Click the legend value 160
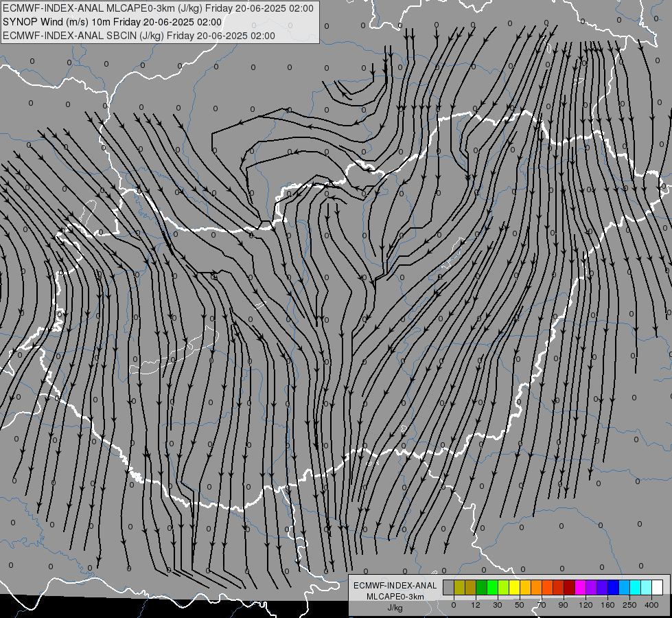Screen dimensions: 672x618 pyautogui.click(x=607, y=605)
